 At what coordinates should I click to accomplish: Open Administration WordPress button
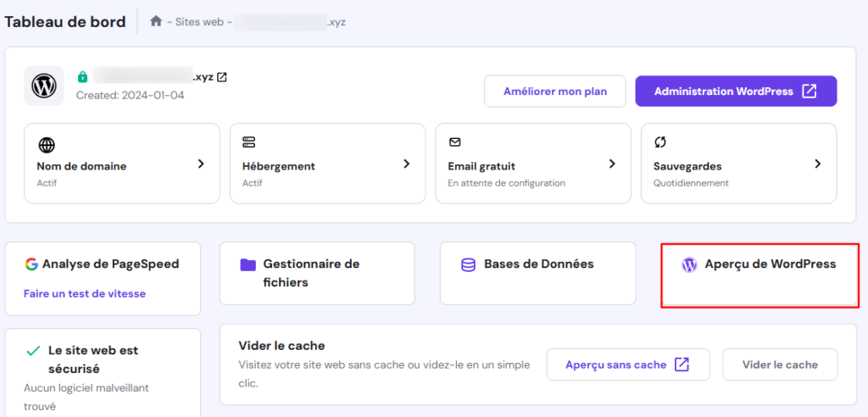point(735,92)
